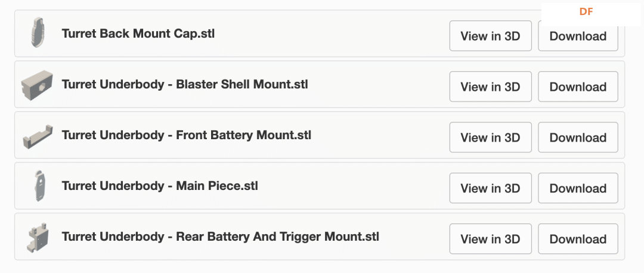Click the Rear Battery And Trigger Mount thumbnail
This screenshot has height=273, width=644.
click(x=38, y=237)
